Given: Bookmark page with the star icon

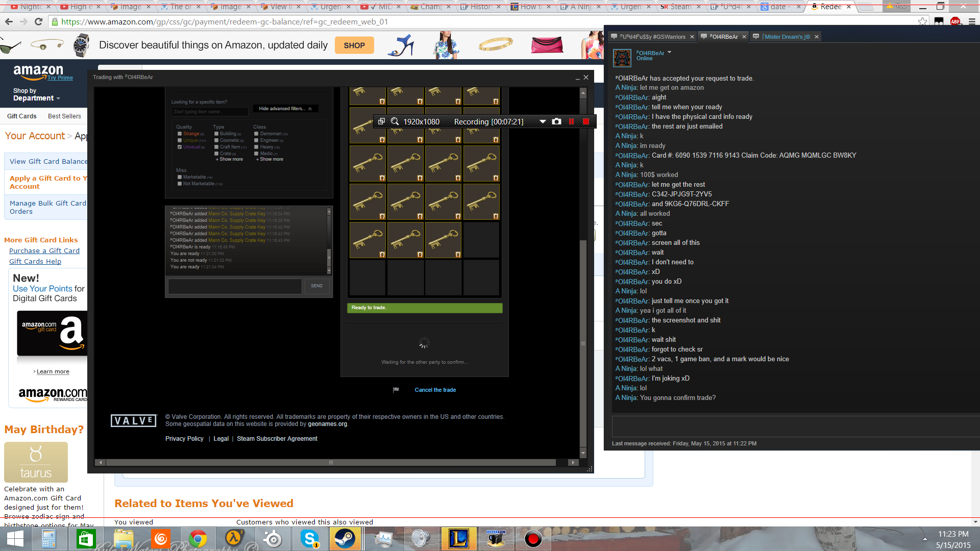Looking at the screenshot, I should [922, 21].
